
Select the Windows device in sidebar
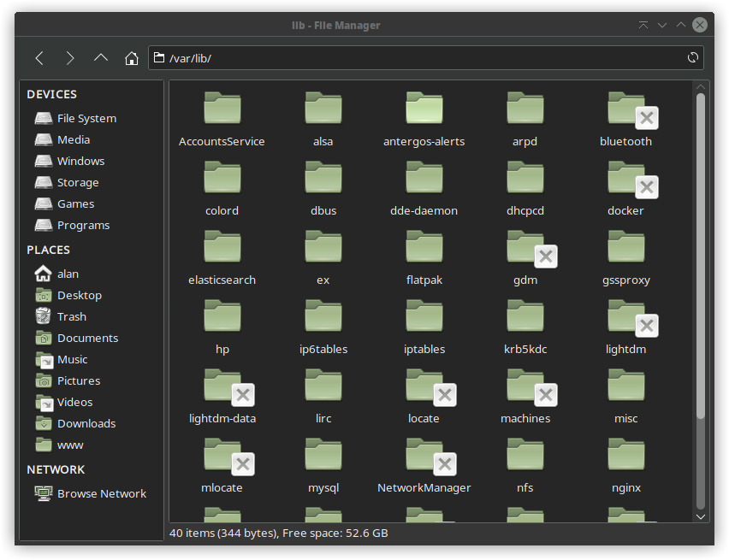click(80, 161)
